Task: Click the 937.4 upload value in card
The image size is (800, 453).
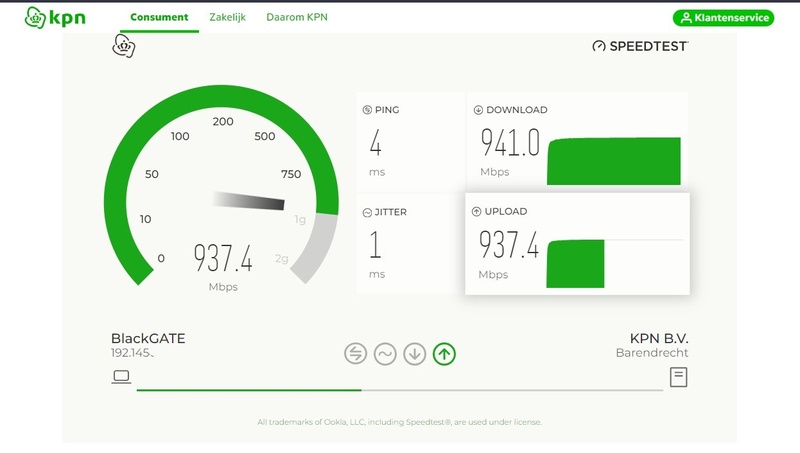Action: coord(509,244)
